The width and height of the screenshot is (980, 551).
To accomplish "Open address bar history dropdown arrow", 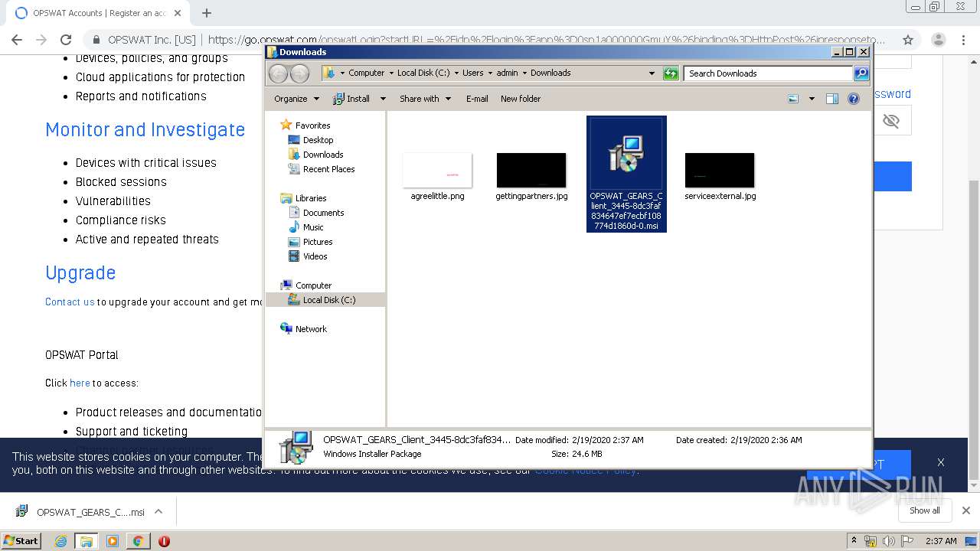I will point(652,73).
